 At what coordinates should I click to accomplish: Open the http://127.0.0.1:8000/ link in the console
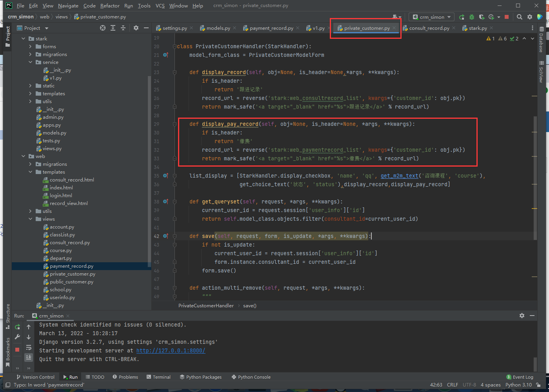171,350
